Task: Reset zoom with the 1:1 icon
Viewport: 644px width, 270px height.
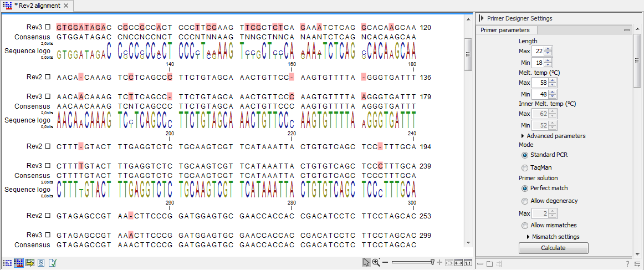Action: [468, 263]
